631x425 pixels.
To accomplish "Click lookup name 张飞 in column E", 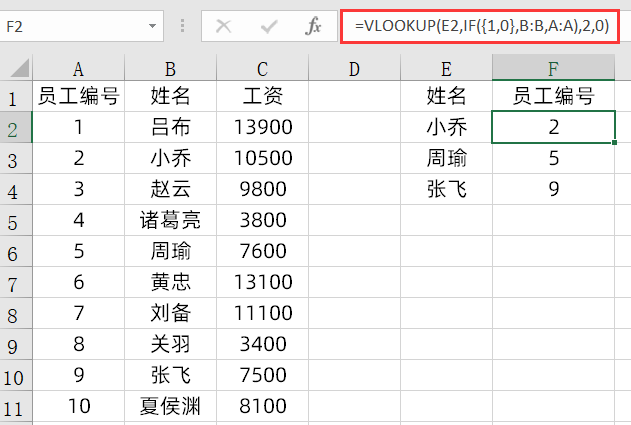I will [x=446, y=189].
